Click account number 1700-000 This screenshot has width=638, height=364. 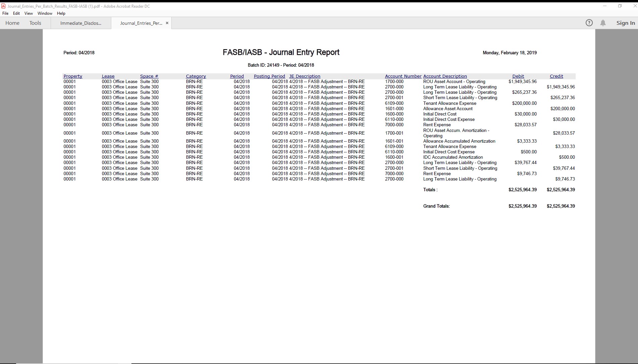pyautogui.click(x=394, y=82)
